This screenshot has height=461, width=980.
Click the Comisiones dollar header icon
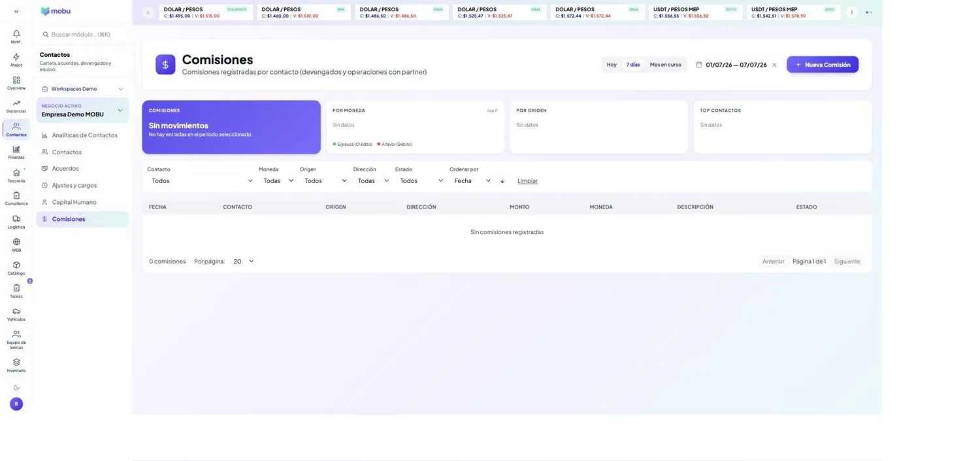(165, 65)
